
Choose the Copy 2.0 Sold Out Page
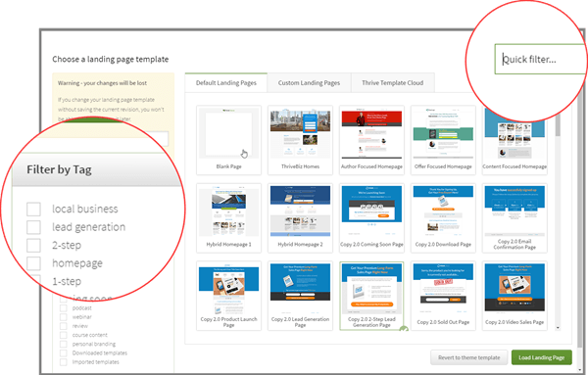(443, 296)
